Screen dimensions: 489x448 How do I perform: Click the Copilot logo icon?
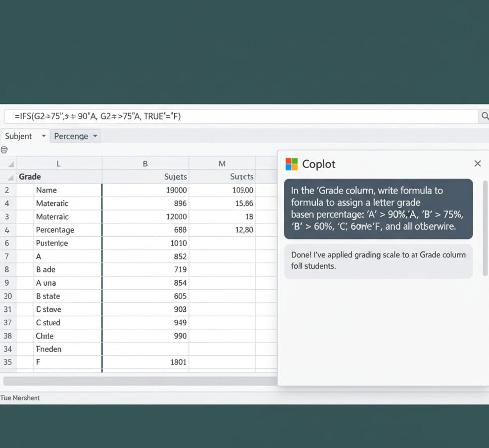point(292,164)
